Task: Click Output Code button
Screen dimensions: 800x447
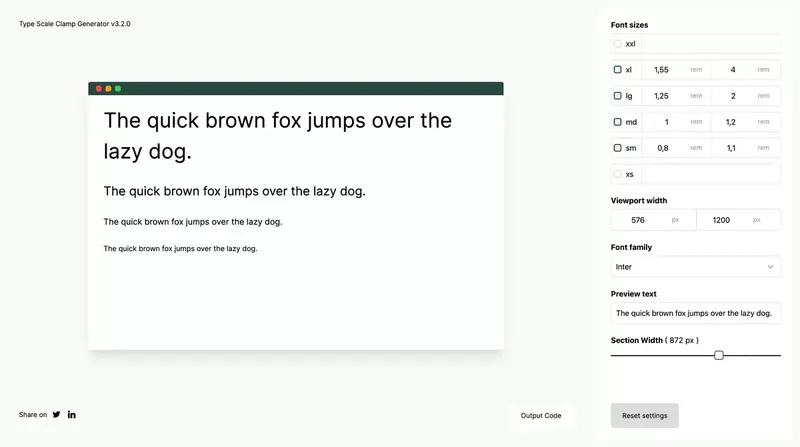Action: click(541, 415)
